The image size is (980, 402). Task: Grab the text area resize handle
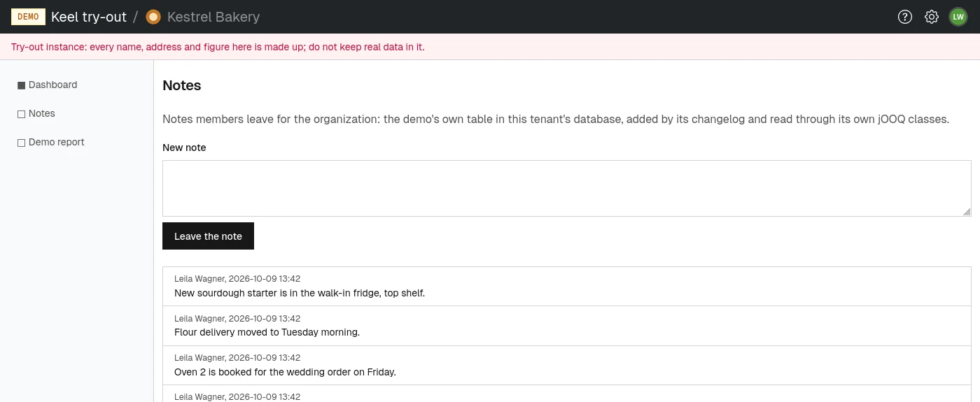coord(967,212)
